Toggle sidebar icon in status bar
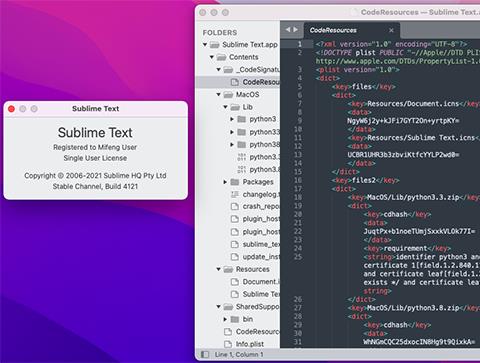This screenshot has height=363, width=480. 205,354
